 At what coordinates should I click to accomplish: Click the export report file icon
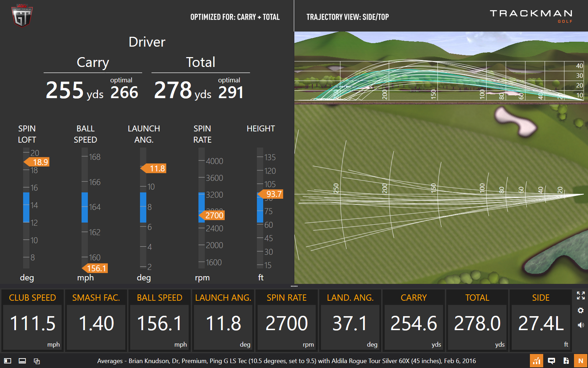click(x=566, y=361)
